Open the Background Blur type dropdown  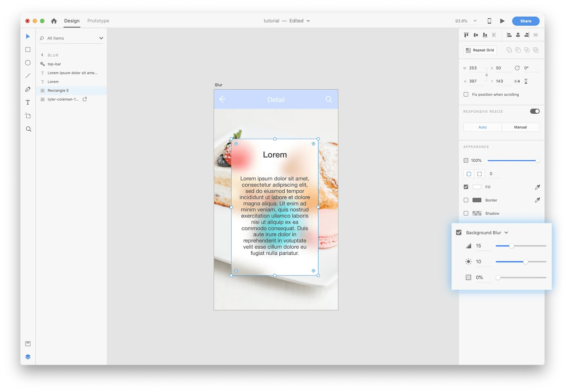click(x=506, y=233)
